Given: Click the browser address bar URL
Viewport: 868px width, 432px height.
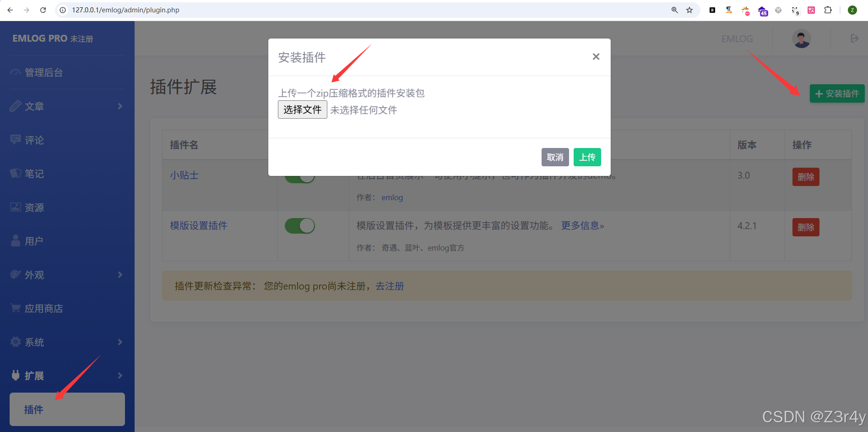Looking at the screenshot, I should 125,10.
